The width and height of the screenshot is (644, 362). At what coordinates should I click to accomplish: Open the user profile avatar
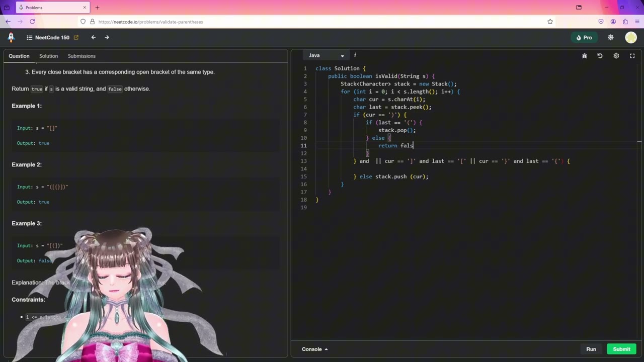tap(631, 38)
